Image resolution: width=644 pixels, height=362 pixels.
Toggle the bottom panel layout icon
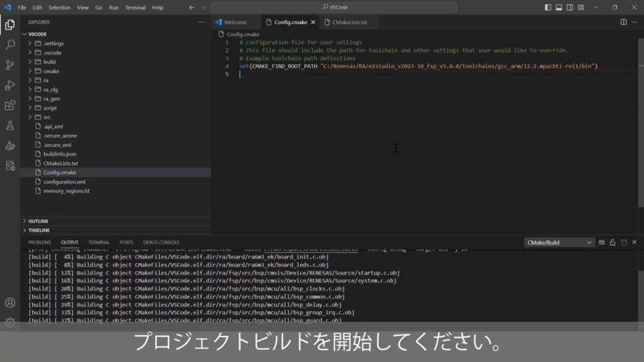(x=558, y=7)
